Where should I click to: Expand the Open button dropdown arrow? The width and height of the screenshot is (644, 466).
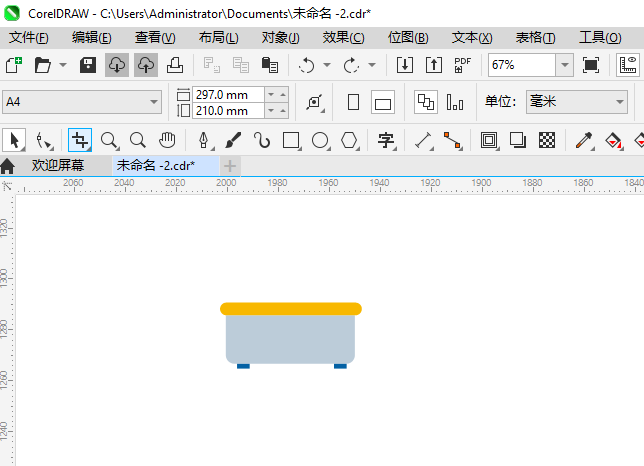[63, 65]
